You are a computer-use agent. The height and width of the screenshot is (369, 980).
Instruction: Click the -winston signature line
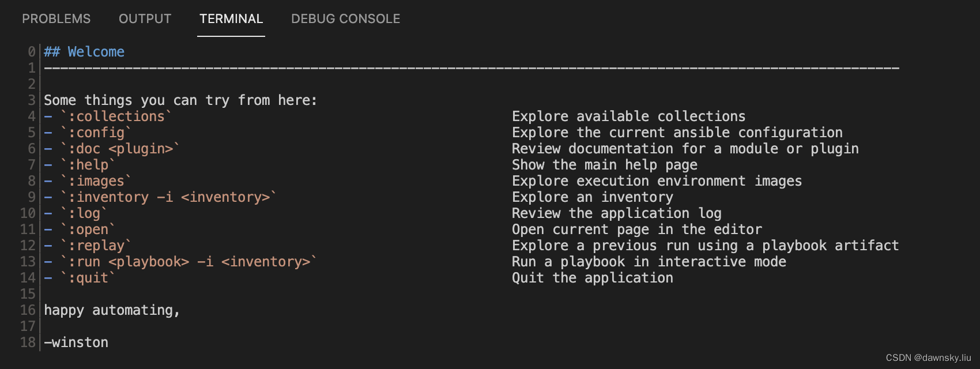76,342
